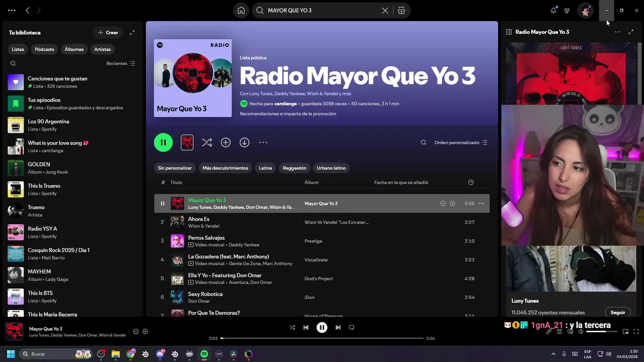Image resolution: width=644 pixels, height=362 pixels.
Task: Open GOLDEN album by Jung Kook
Action: tap(72, 168)
